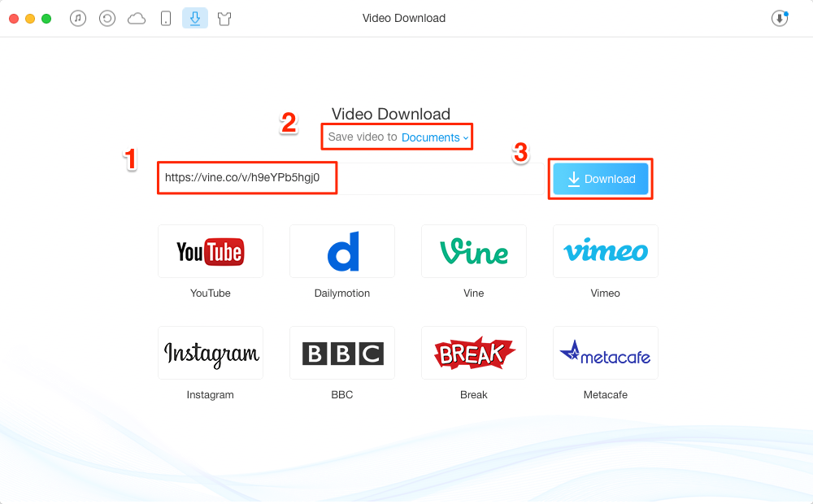Open the iTunes Library music icon
813x504 pixels.
(x=78, y=19)
